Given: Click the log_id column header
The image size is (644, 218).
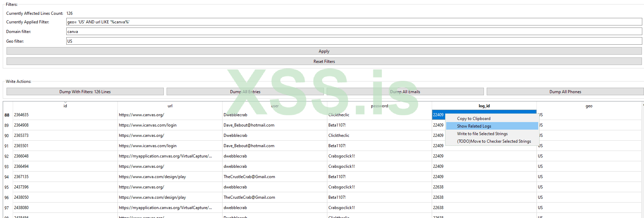Looking at the screenshot, I should [484, 106].
